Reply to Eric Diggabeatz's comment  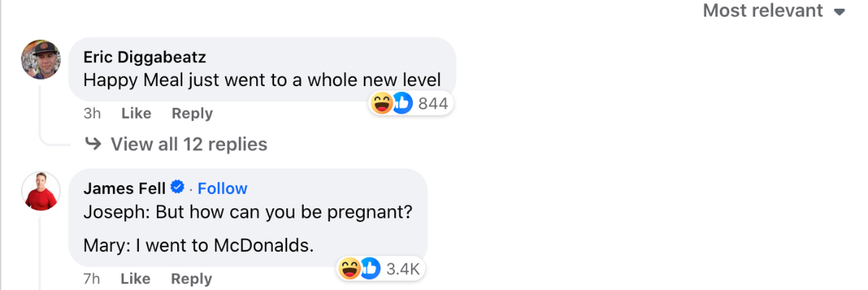click(192, 114)
